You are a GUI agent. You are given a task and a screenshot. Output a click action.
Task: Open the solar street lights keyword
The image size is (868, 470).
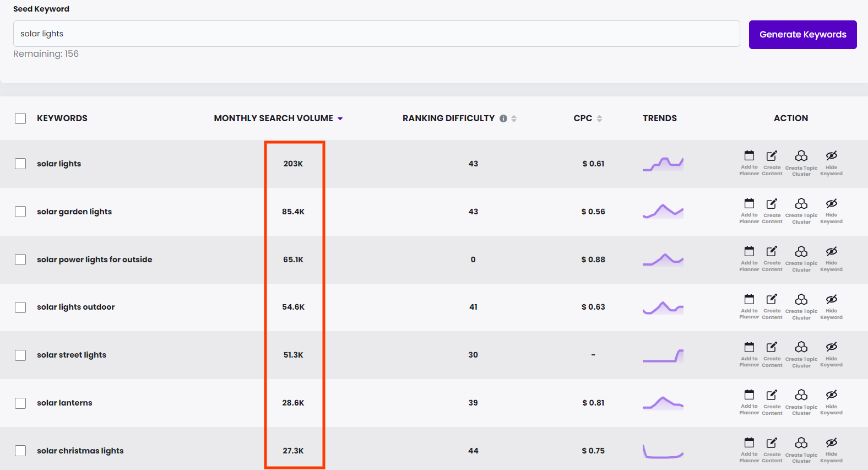(72, 355)
